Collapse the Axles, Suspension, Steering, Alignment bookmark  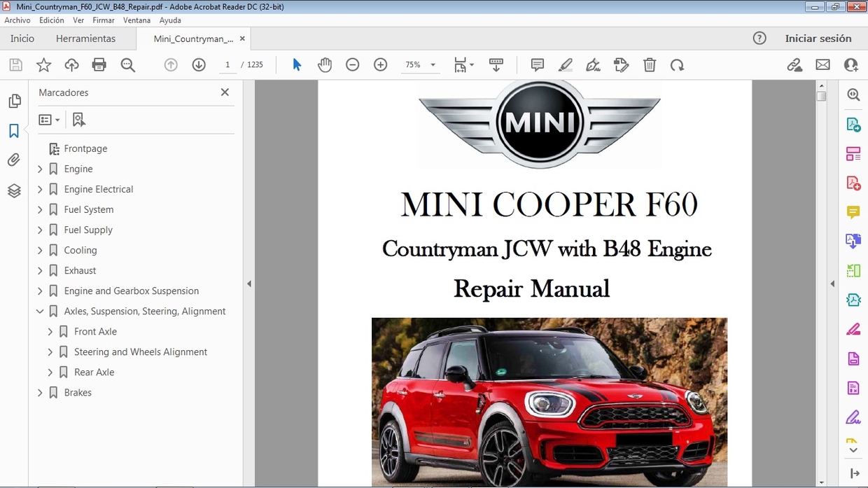[40, 311]
